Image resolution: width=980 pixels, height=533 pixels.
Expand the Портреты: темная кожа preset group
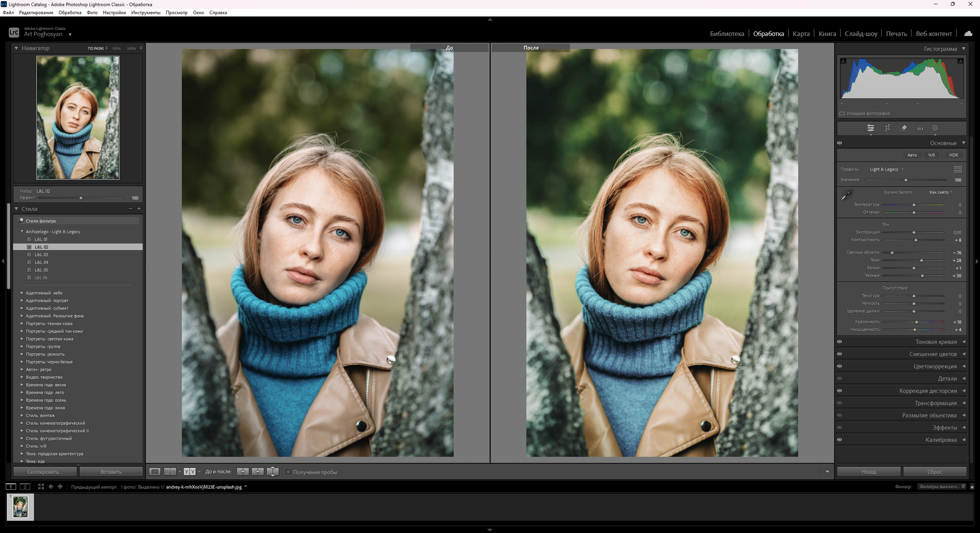tap(22, 323)
